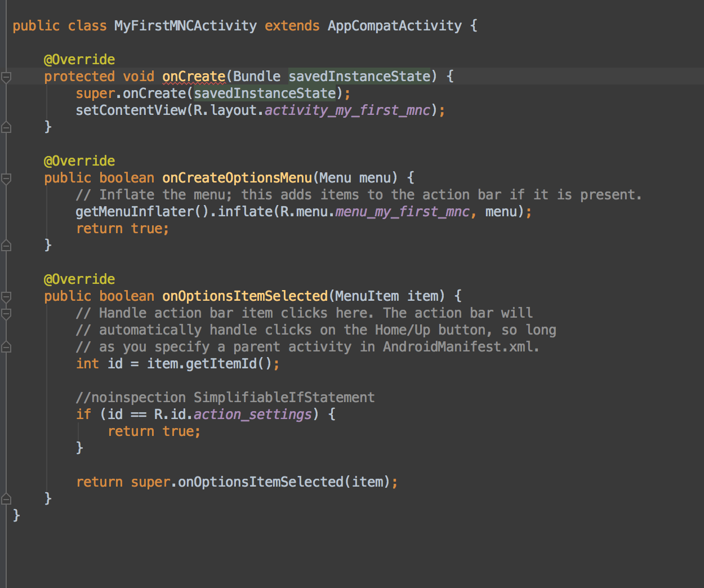Collapse the onCreate method using its gutter fold marker
Viewport: 704px width, 588px height.
pyautogui.click(x=6, y=77)
